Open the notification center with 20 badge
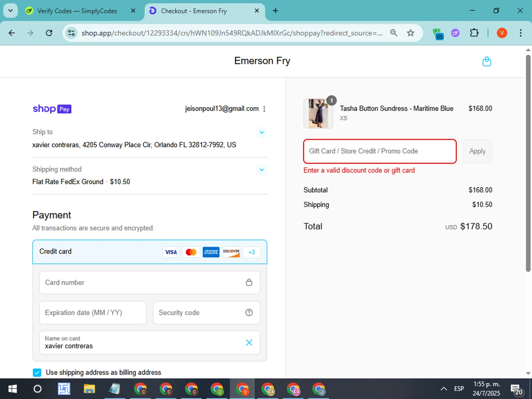 coord(517,390)
